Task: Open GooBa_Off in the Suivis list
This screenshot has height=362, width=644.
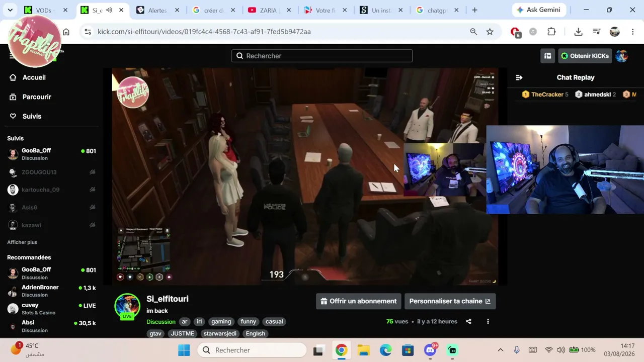Action: pos(51,154)
